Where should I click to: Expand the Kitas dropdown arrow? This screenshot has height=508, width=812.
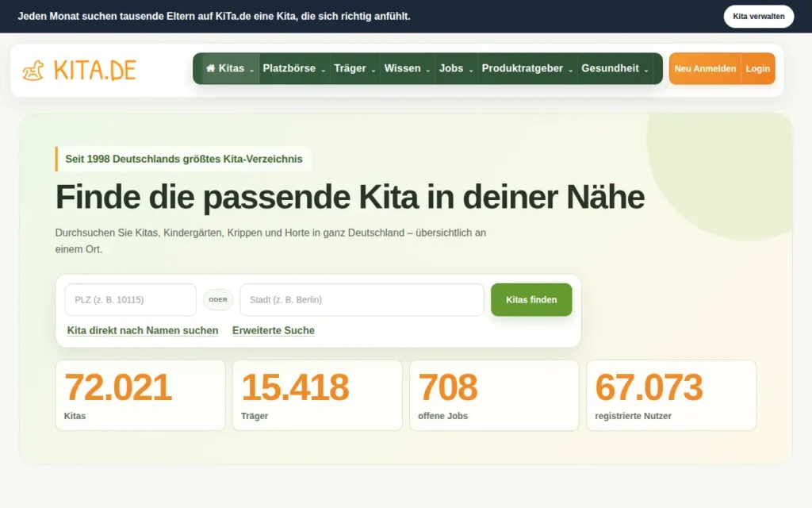(251, 70)
